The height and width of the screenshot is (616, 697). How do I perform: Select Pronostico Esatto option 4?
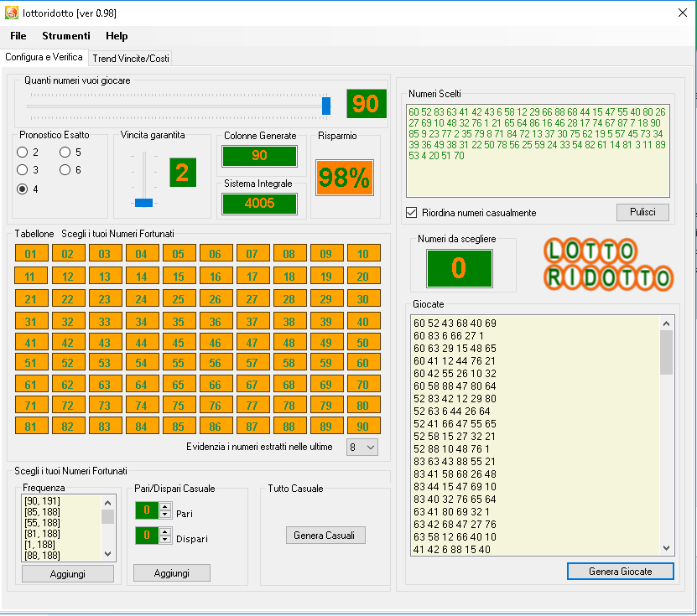(x=28, y=189)
